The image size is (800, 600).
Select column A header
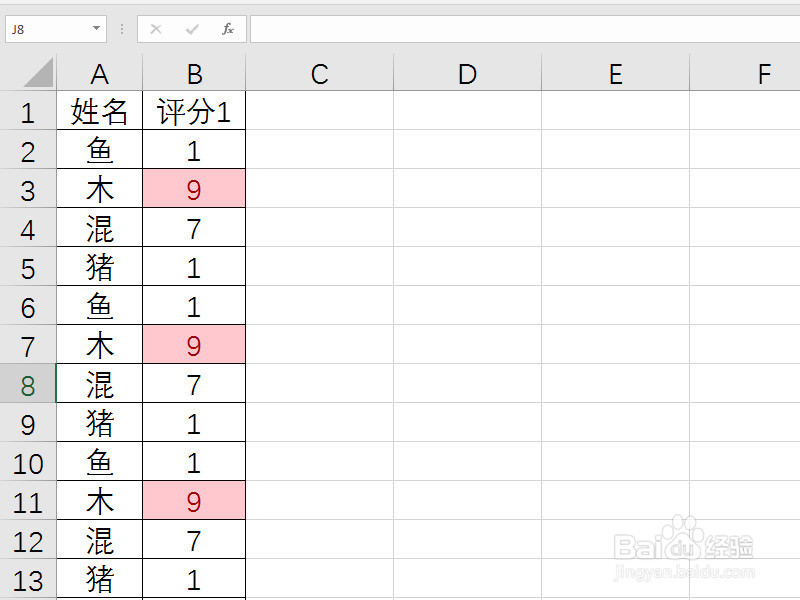click(x=99, y=73)
